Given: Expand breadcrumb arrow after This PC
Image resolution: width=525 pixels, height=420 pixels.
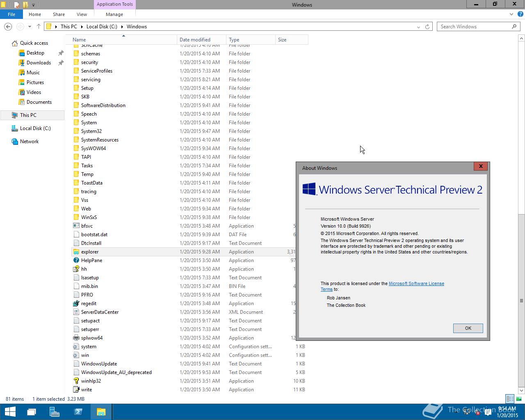Looking at the screenshot, I should (x=81, y=27).
